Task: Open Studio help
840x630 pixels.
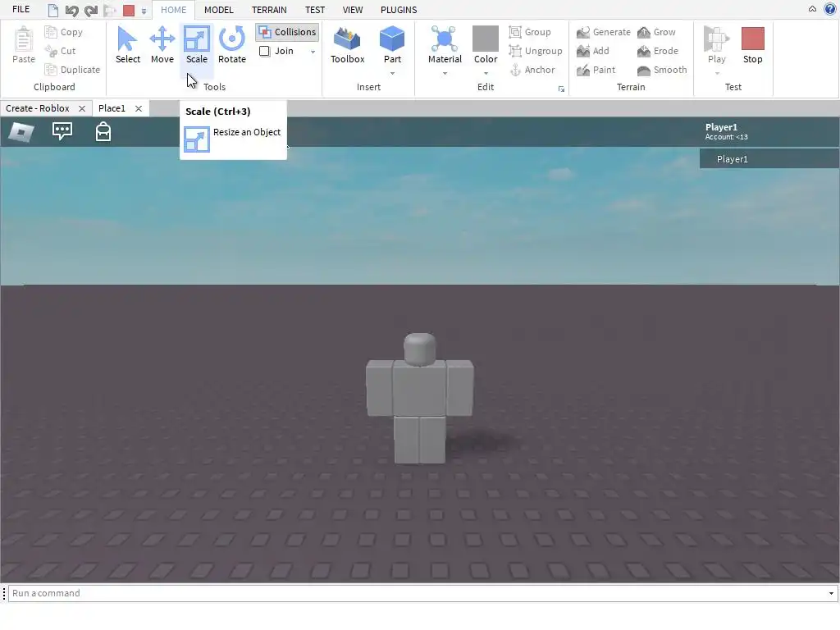Action: tap(830, 9)
